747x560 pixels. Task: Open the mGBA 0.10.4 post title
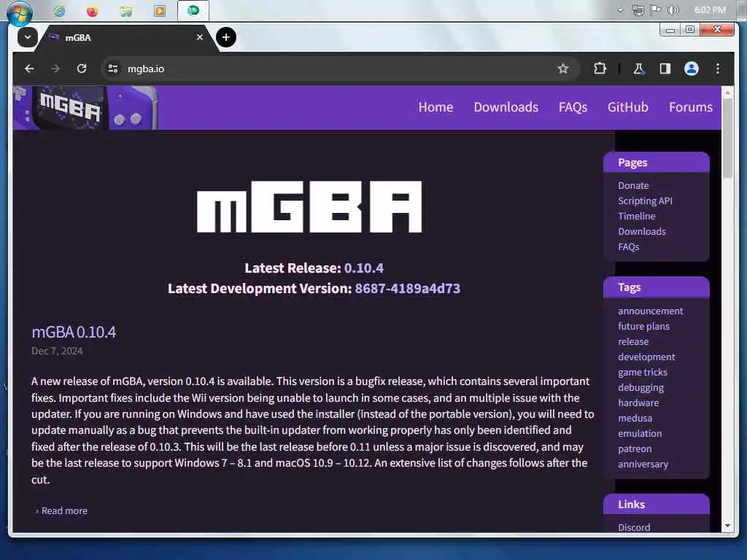74,332
